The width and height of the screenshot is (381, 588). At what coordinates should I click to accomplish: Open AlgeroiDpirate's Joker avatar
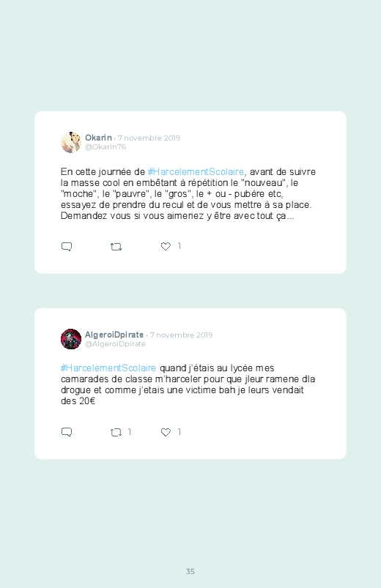(71, 339)
